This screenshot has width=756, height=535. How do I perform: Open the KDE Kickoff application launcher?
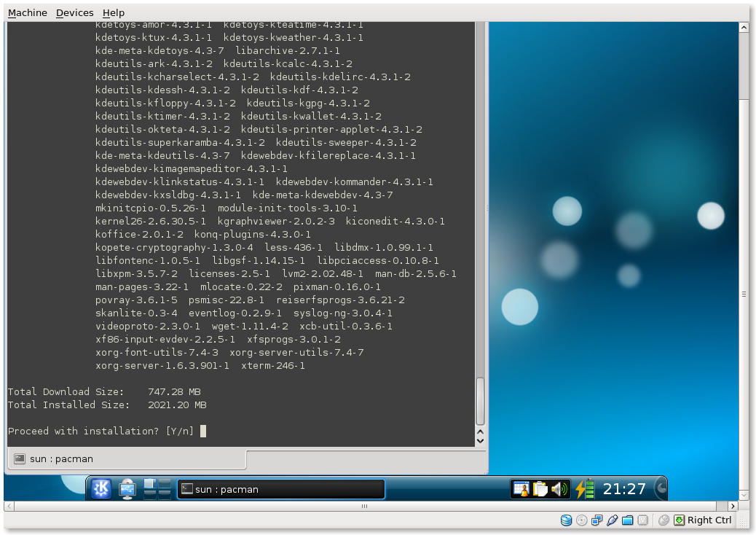[101, 489]
